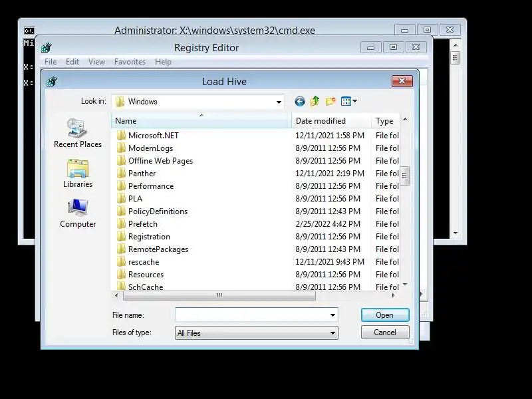Close the Load Hive dialog
532x399 pixels.
pos(402,81)
